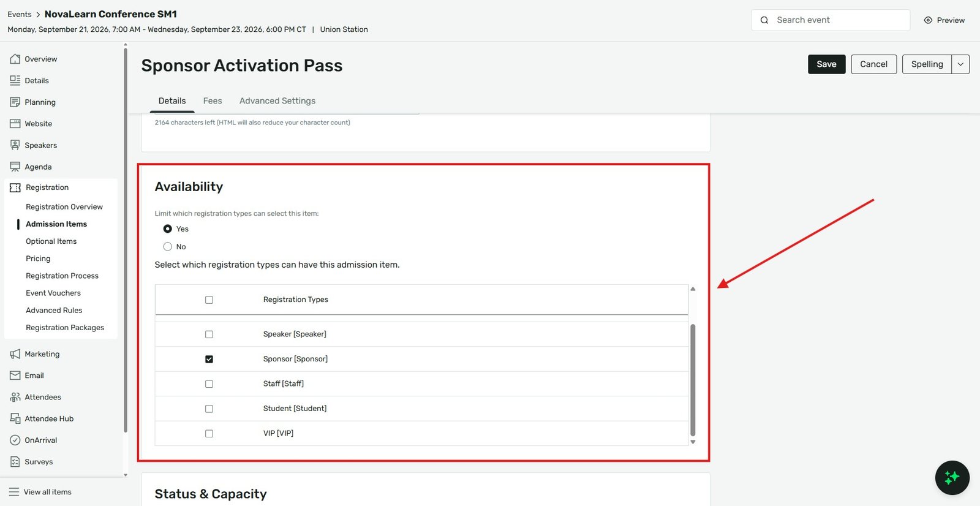Switch to the Fees tab
This screenshot has width=980, height=506.
[213, 101]
